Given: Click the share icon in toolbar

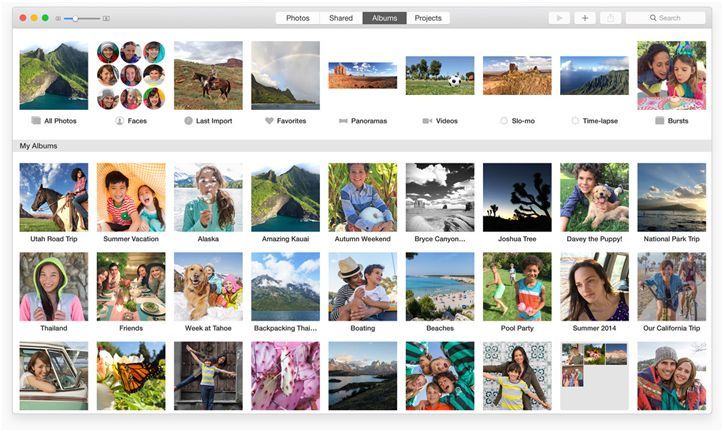Looking at the screenshot, I should point(610,18).
